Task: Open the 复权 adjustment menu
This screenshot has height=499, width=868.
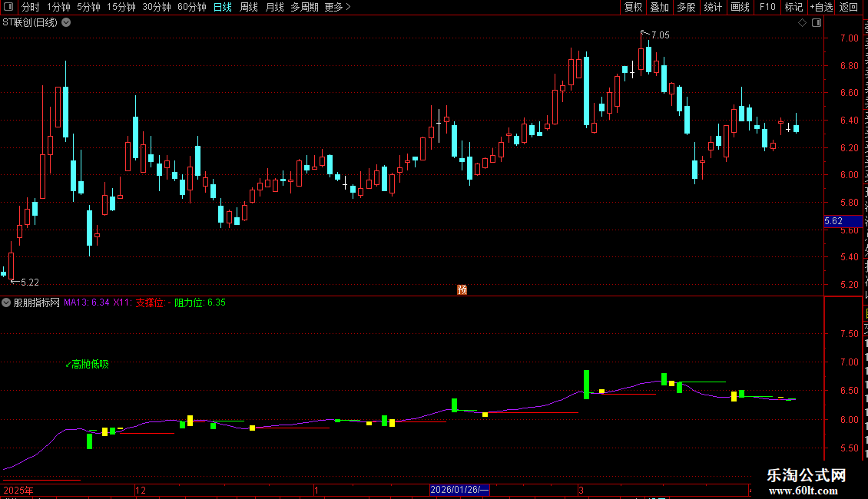Action: tap(633, 7)
